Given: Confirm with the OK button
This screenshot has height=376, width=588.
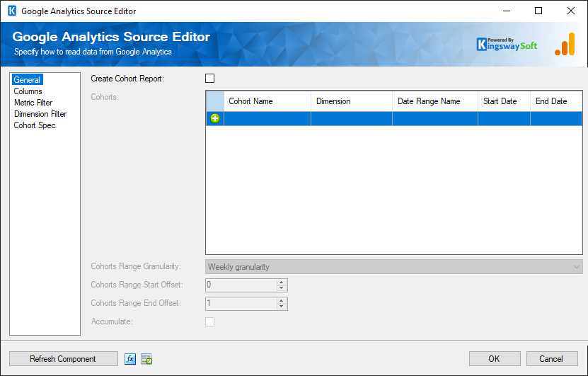Looking at the screenshot, I should [495, 359].
